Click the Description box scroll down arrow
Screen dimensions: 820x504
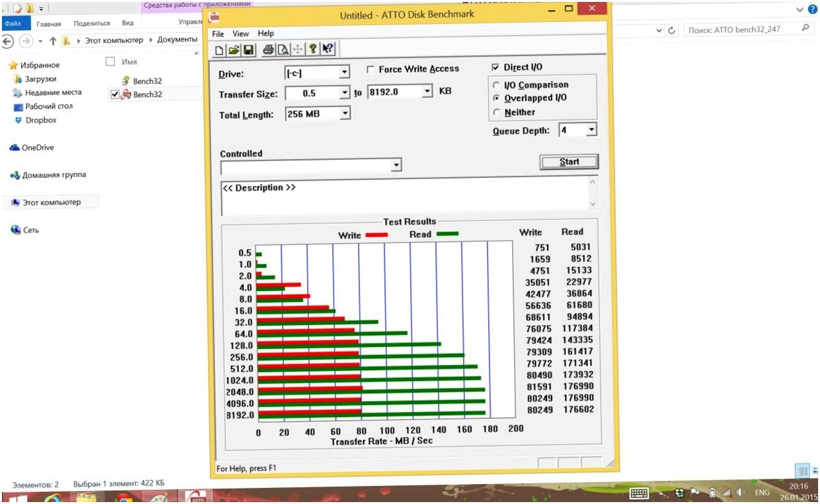pyautogui.click(x=593, y=205)
